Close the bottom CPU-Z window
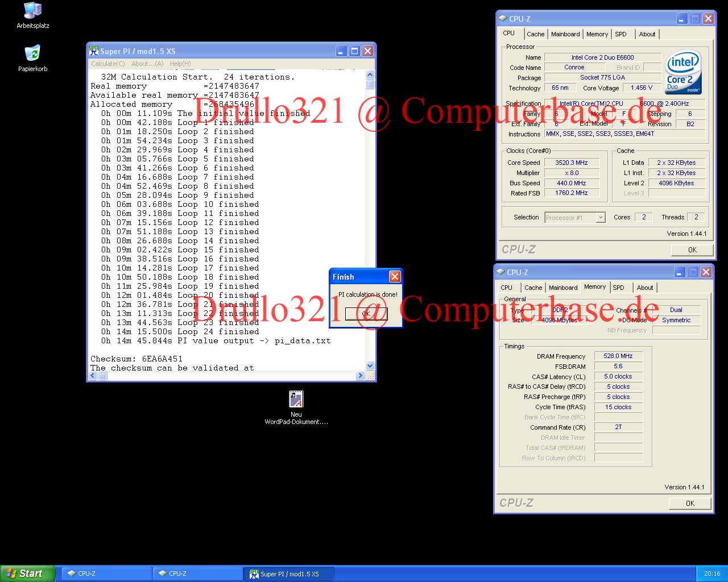Screen dimensions: 728x582 706,272
